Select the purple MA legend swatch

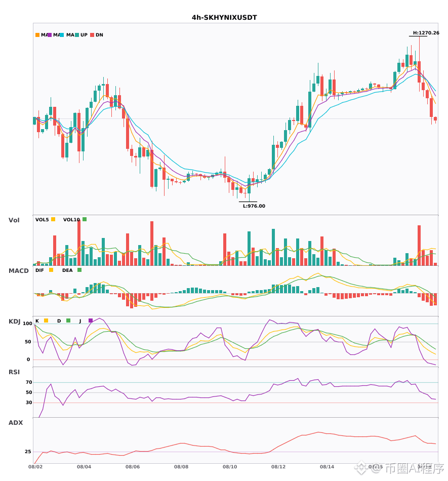pyautogui.click(x=50, y=35)
